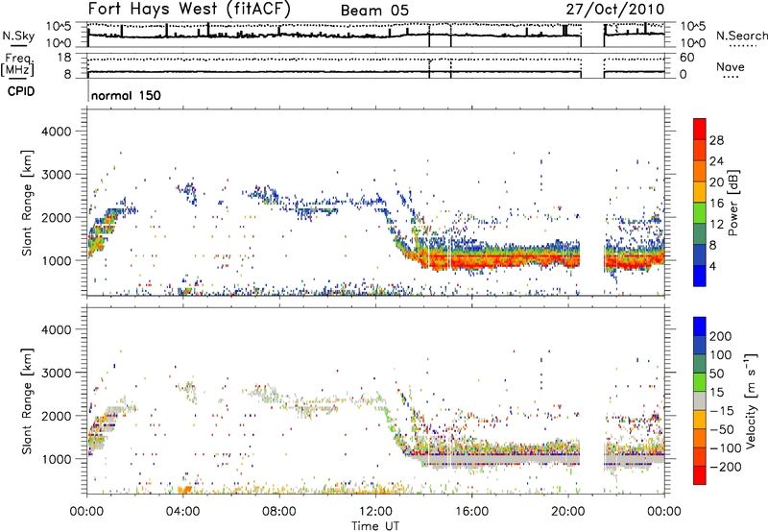Select the 'Freq. [MHz]' axis label
768x532 pixels.
tap(17, 65)
